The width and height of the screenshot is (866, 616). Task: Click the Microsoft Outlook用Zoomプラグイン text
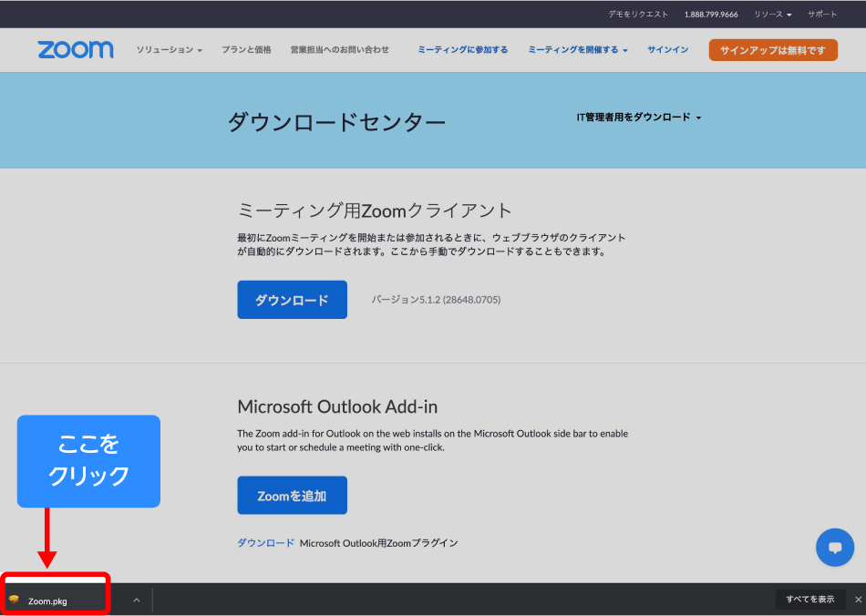coord(379,543)
